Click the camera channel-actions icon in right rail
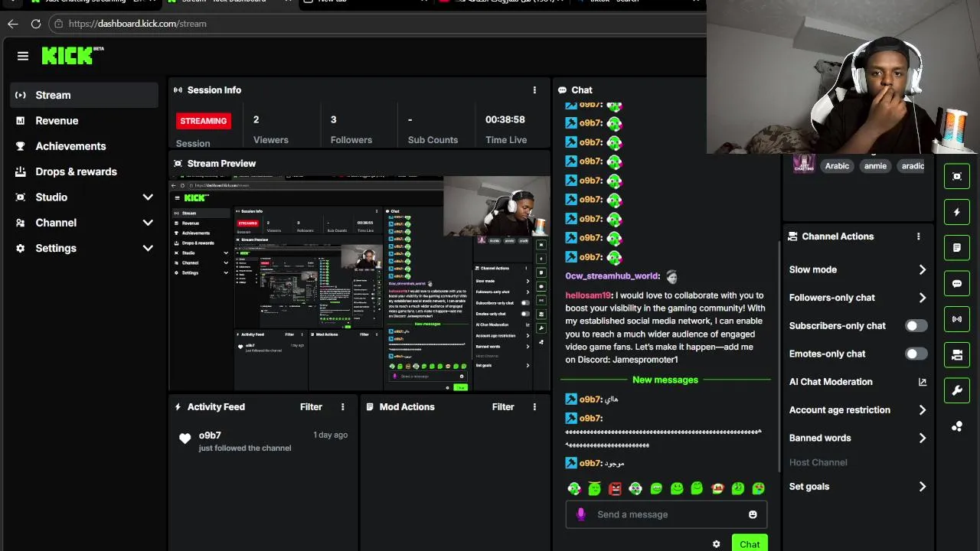Screen dimensions: 980x551 [957, 355]
